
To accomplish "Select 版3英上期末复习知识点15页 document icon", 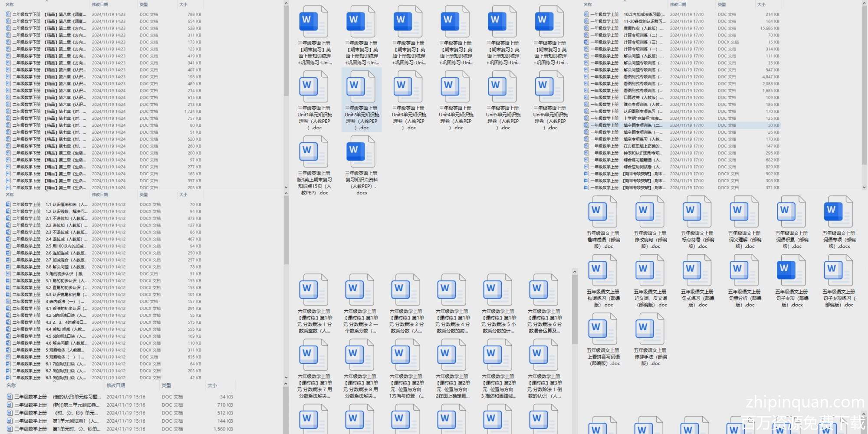I will point(314,152).
